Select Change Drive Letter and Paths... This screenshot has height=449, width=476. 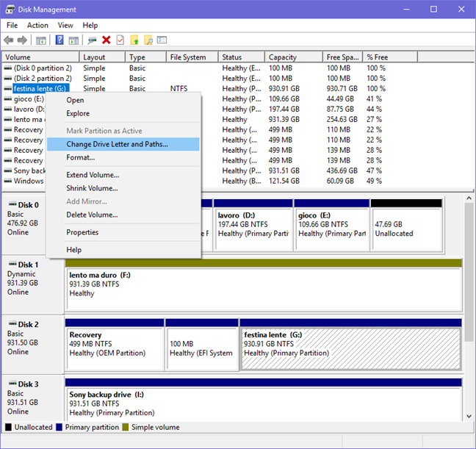(123, 144)
